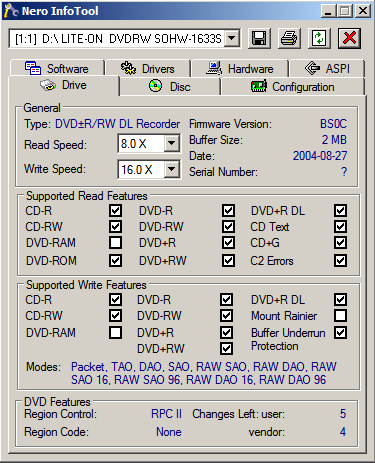Viewport: 375px width, 463px height.
Task: Click the floppy disk save icon
Action: (259, 39)
